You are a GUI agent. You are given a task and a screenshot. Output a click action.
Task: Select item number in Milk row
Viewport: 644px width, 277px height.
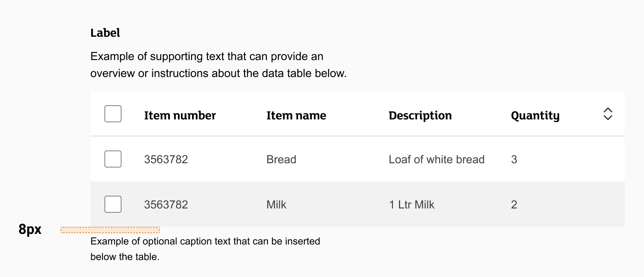point(166,205)
